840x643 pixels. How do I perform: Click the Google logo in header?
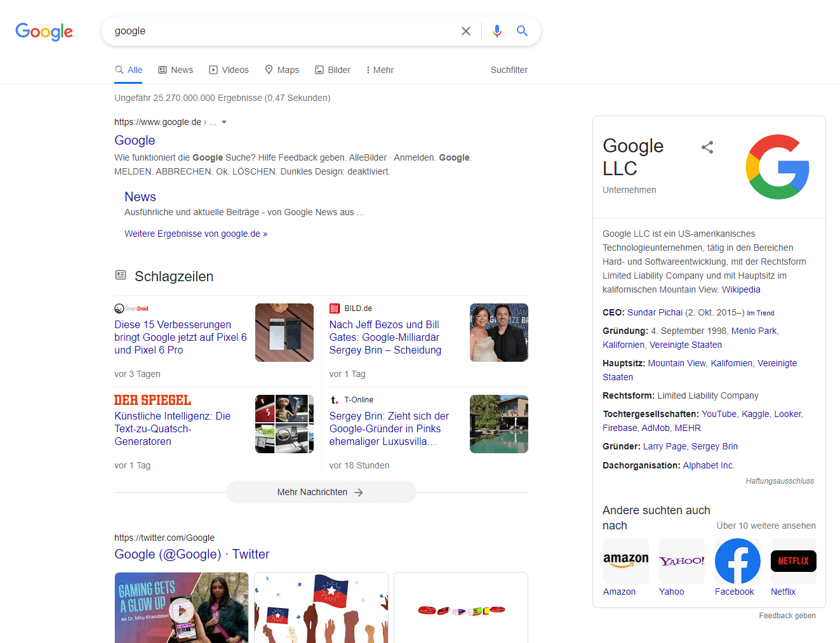click(44, 31)
